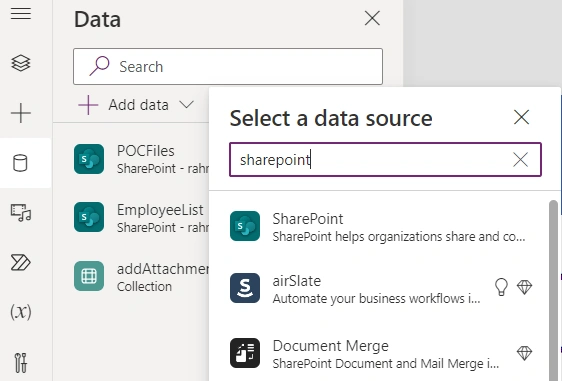The width and height of the screenshot is (562, 381).
Task: Click the Automate your business workflows description
Action: pyautogui.click(x=376, y=299)
